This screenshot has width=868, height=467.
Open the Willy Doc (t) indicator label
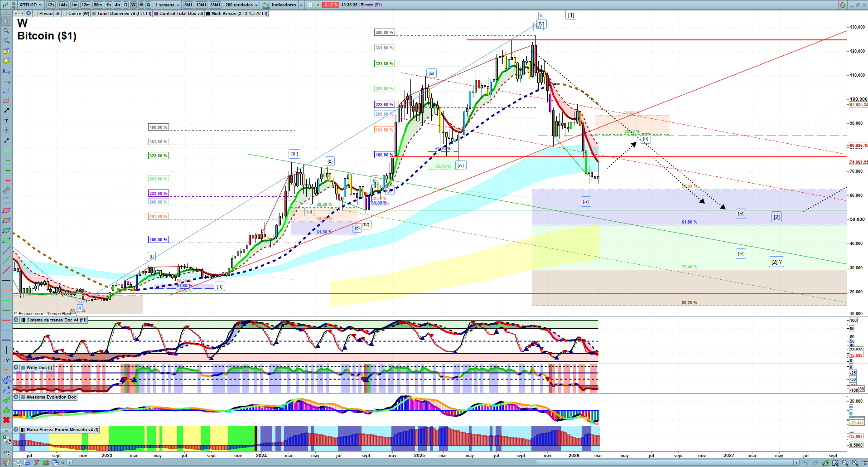click(x=37, y=368)
